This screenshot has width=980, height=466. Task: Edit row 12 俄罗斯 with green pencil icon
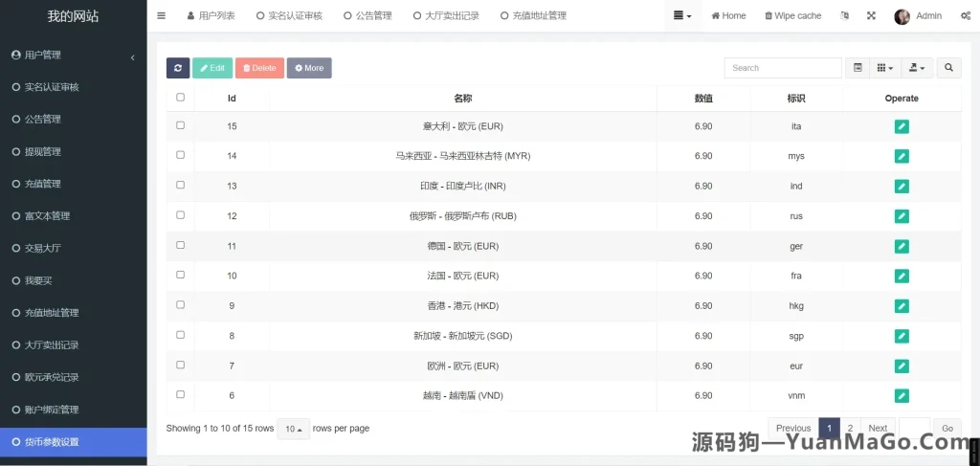[x=902, y=216]
